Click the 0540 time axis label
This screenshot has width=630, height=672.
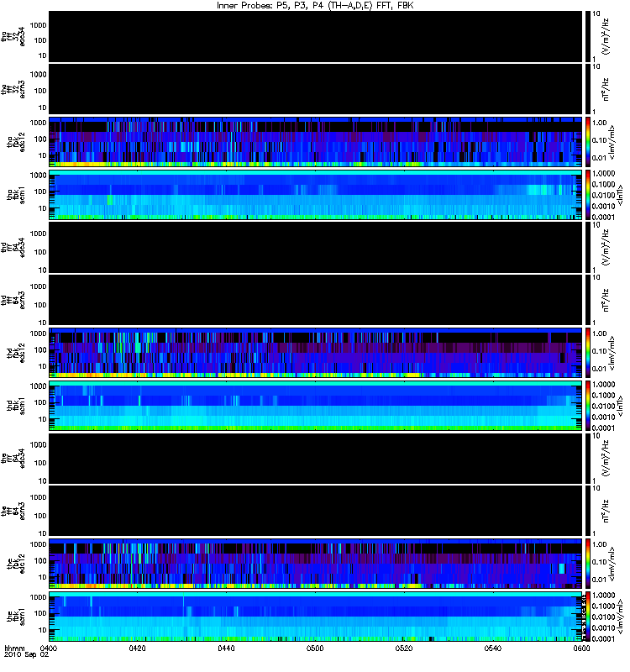tap(493, 648)
